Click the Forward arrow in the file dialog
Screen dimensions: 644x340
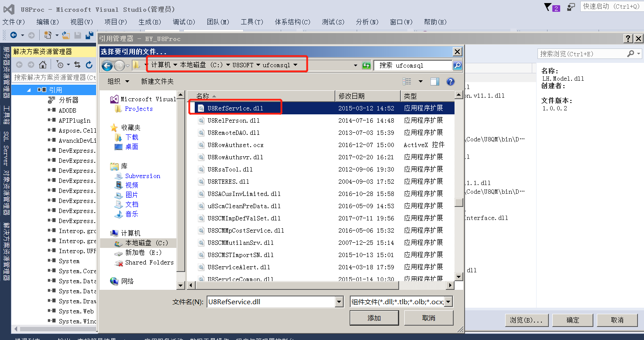(x=119, y=65)
